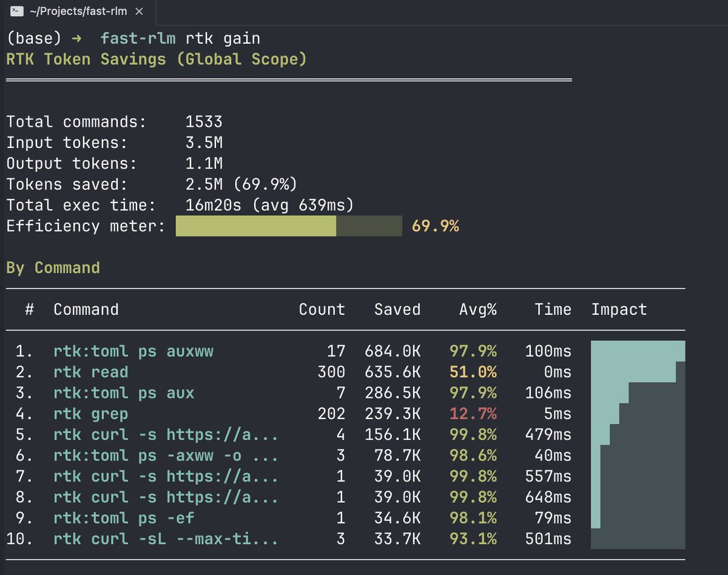Click the time value 100ms
Screen dimensions: 728x575
pyautogui.click(x=548, y=351)
